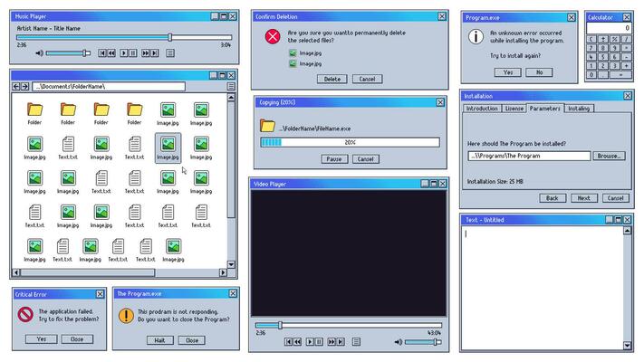Fast-forward the song in Music Player
Screen dimensions: 644x362
click(x=146, y=53)
